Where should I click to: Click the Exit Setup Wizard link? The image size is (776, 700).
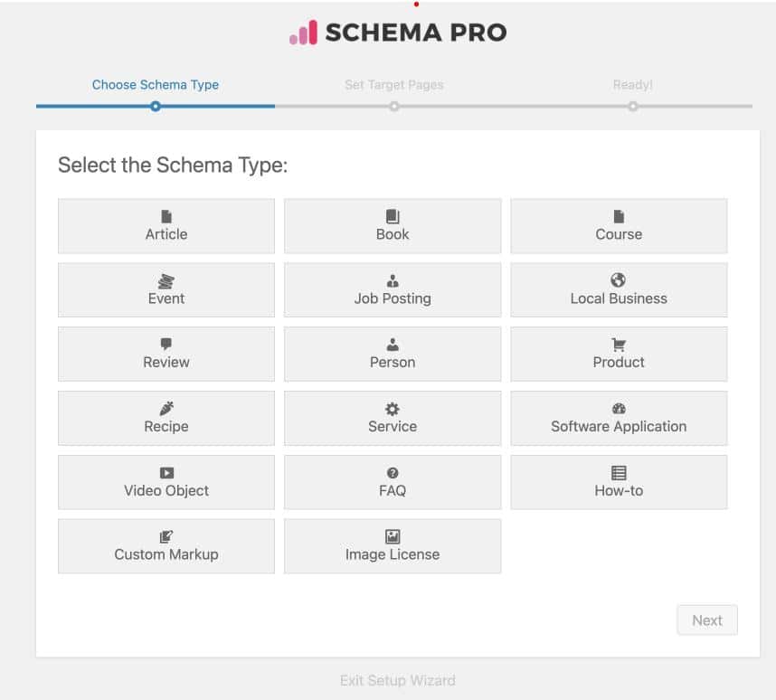(x=398, y=680)
